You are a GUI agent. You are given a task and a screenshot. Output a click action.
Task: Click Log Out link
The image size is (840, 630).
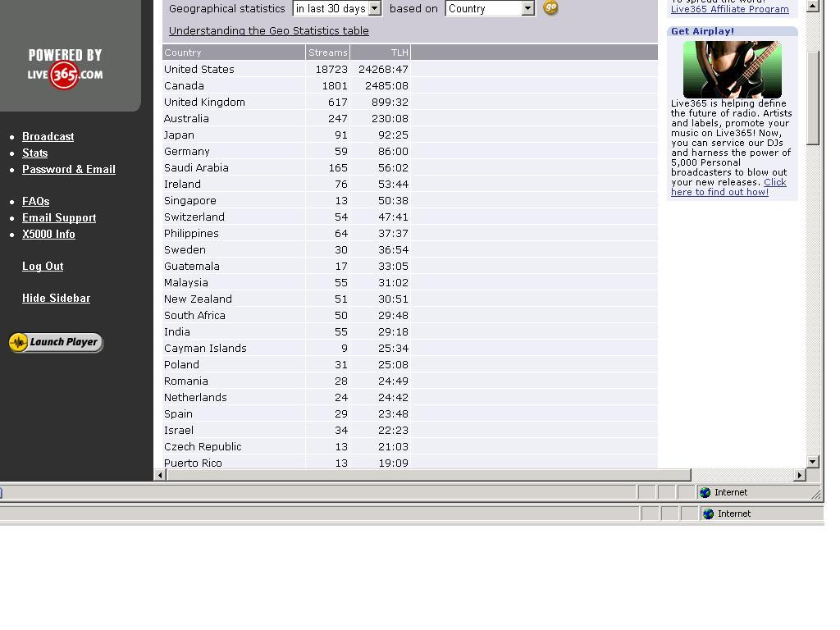tap(43, 267)
